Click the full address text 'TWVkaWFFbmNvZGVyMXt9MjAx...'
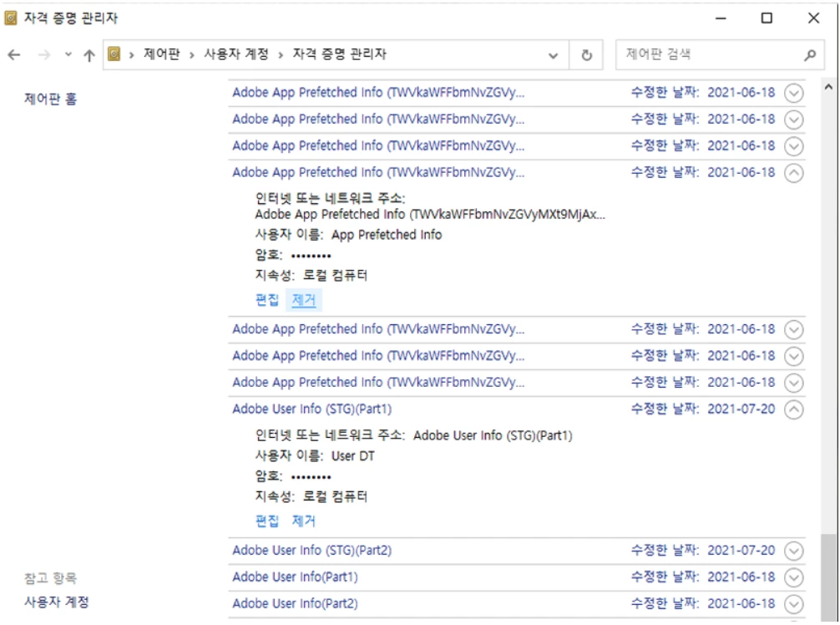Image resolution: width=840 pixels, height=625 pixels. (x=508, y=215)
